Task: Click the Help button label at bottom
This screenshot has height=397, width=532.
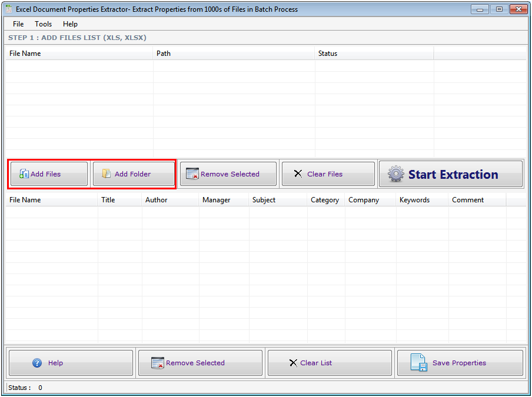Action: pos(55,363)
